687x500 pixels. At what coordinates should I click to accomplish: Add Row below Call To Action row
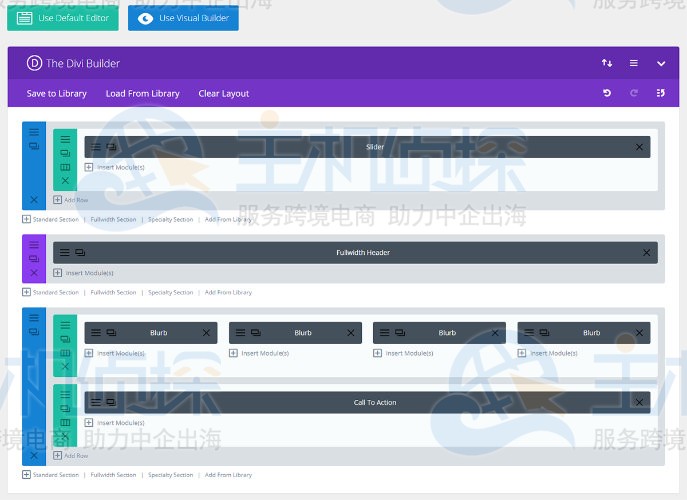click(x=71, y=456)
